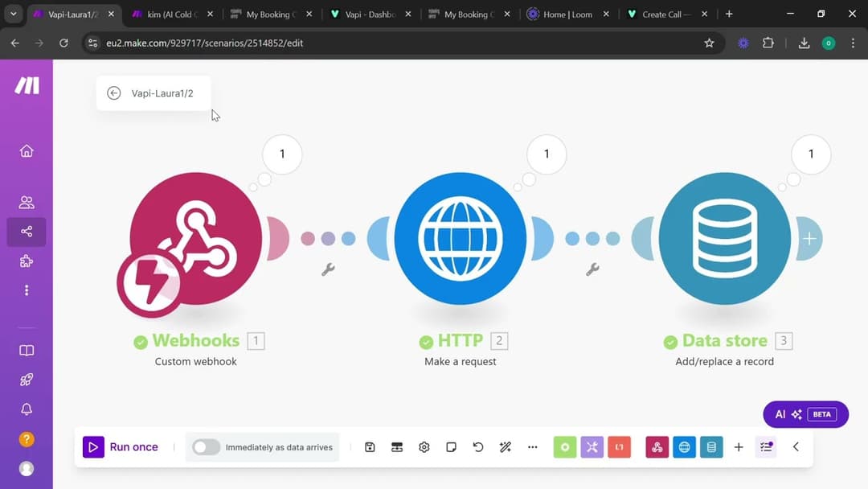Click the Vapi-Laura1/2 scenario name
The height and width of the screenshot is (489, 868).
(162, 93)
